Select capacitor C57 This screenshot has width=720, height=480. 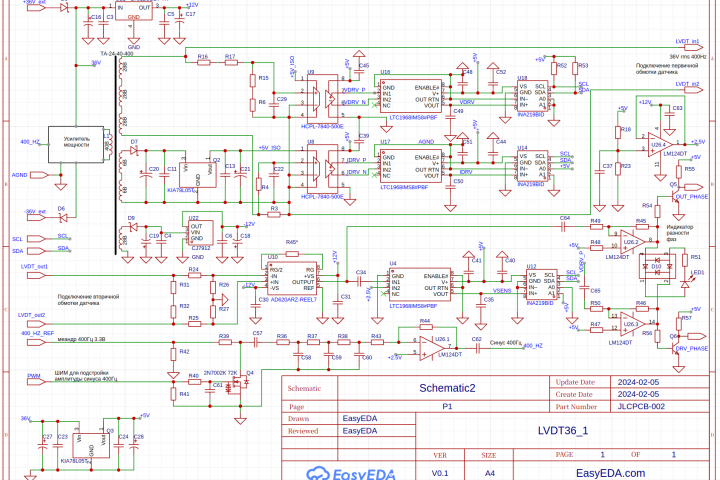pyautogui.click(x=256, y=342)
